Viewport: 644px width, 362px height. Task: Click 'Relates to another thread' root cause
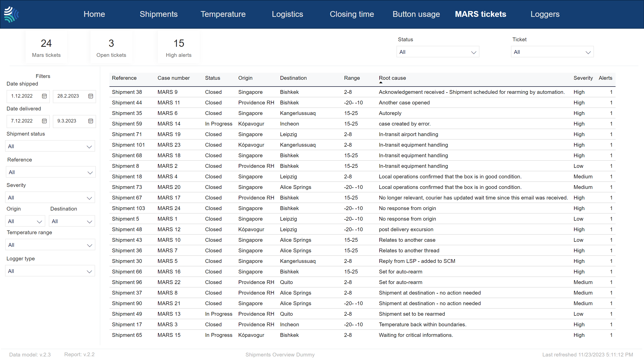pyautogui.click(x=409, y=251)
